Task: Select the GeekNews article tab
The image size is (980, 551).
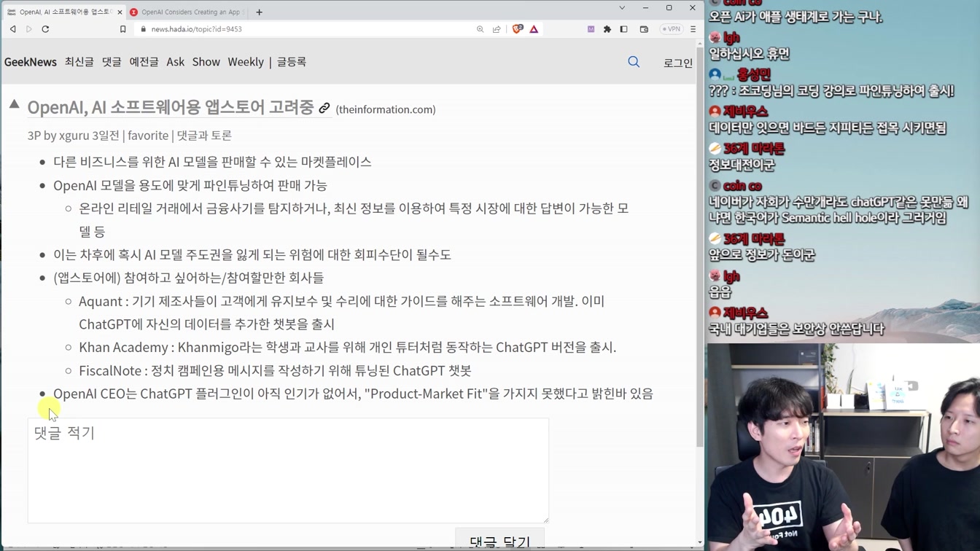Action: [x=63, y=12]
